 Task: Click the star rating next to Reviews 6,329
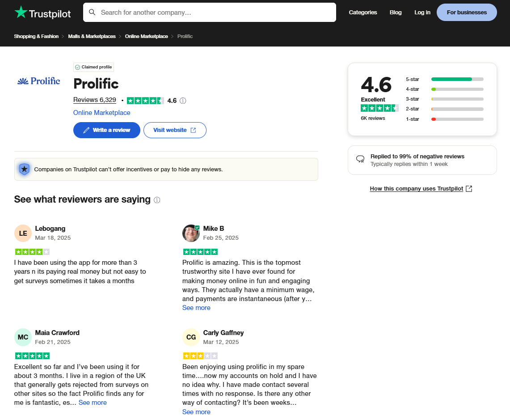pos(145,101)
